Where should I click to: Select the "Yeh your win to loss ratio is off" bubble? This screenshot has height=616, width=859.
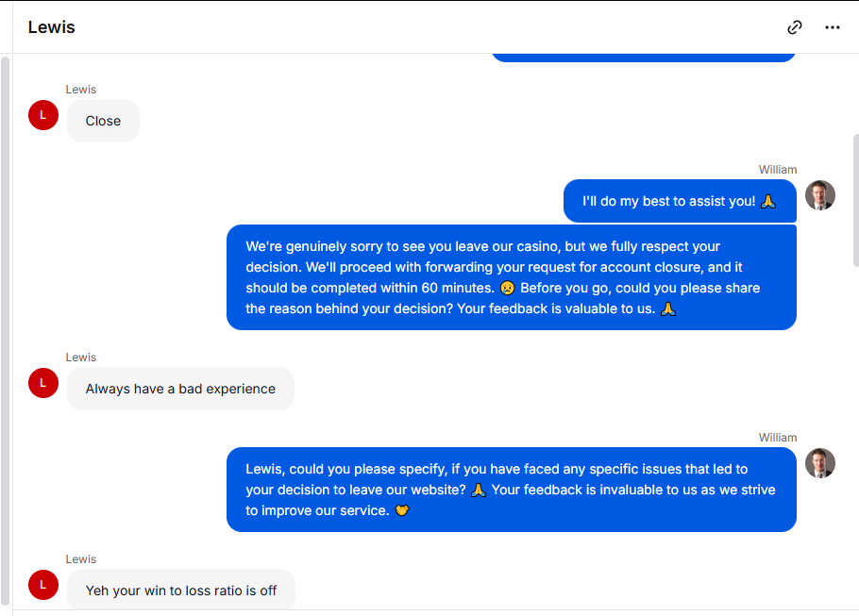point(181,590)
